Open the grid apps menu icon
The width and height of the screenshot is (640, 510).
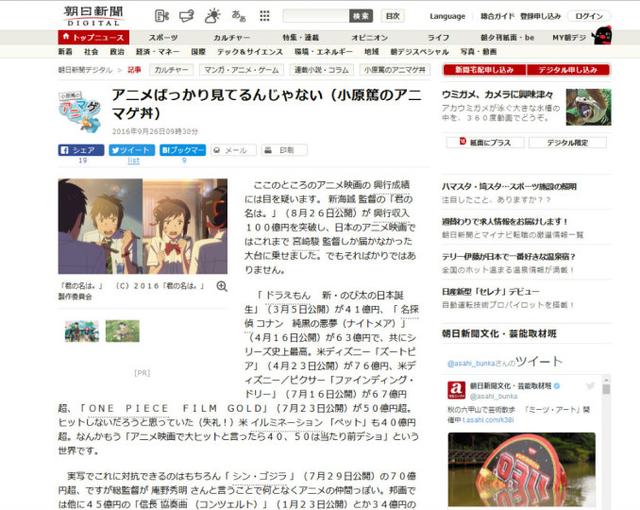click(x=264, y=16)
